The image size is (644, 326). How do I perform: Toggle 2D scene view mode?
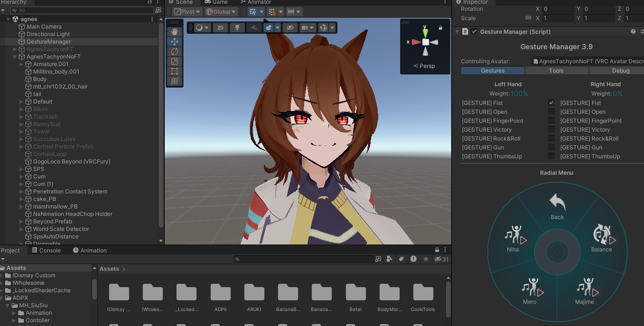click(x=220, y=28)
